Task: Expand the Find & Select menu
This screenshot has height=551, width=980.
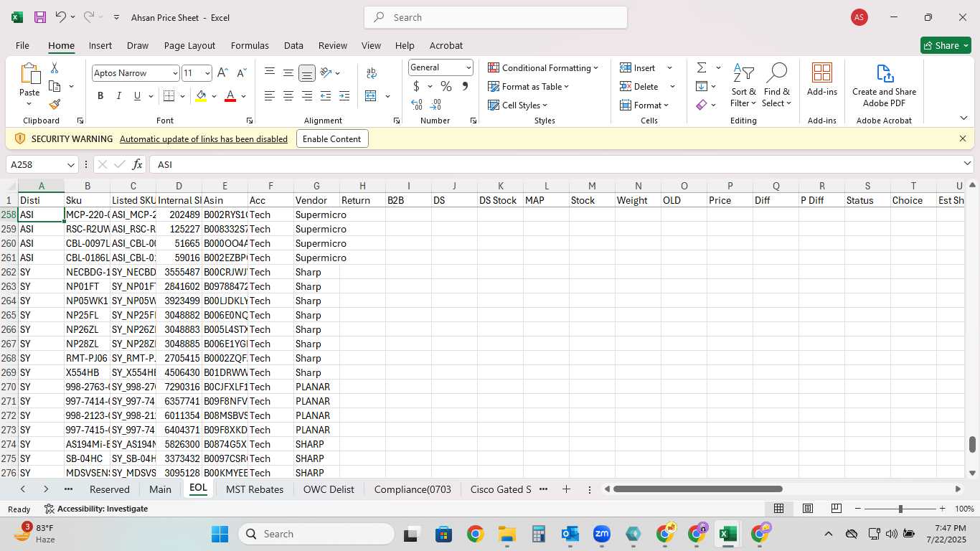Action: pyautogui.click(x=777, y=85)
